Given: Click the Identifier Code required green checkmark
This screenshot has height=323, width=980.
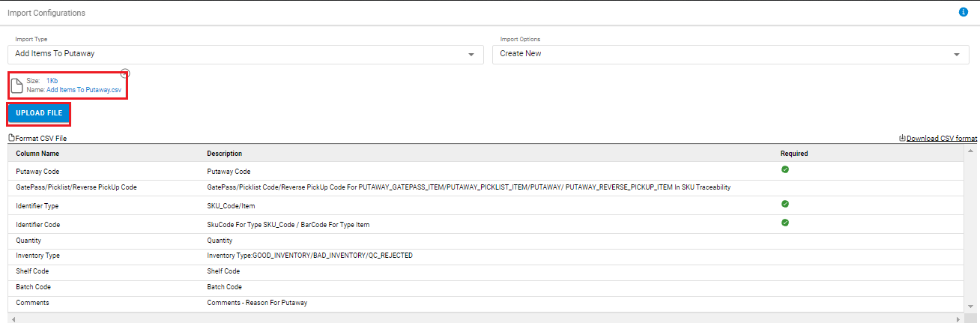Looking at the screenshot, I should click(x=784, y=223).
